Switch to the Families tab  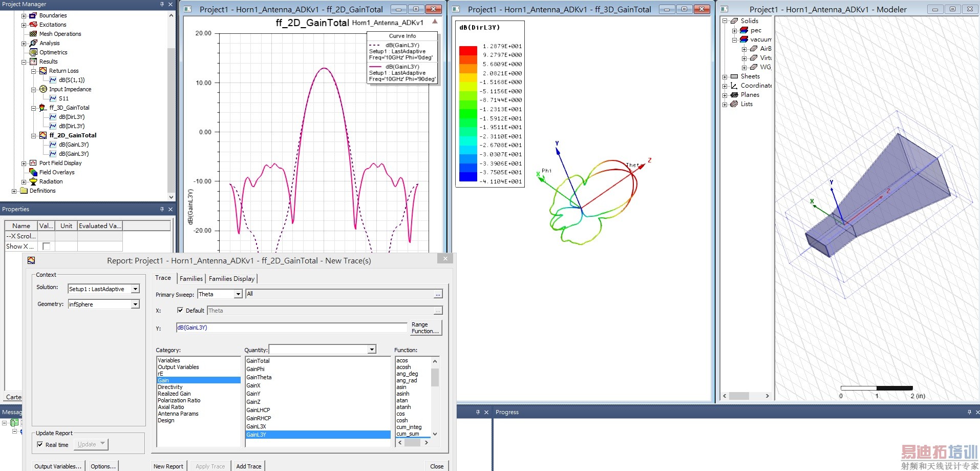[191, 278]
